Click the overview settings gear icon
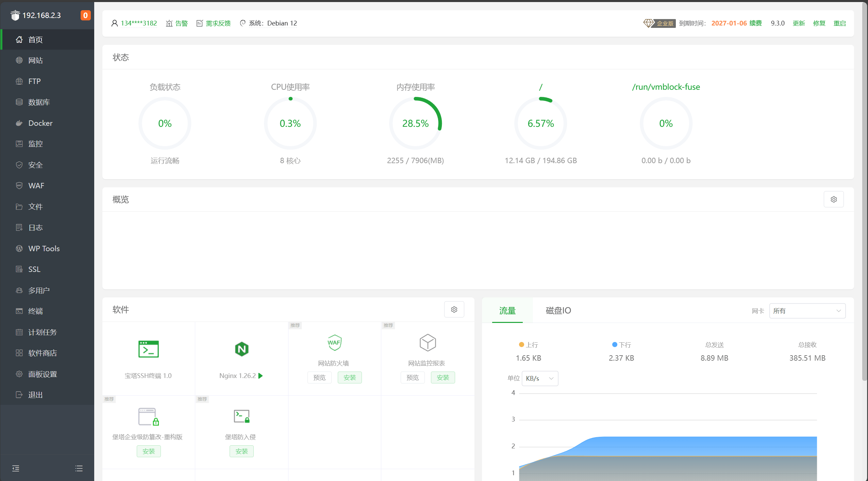 pyautogui.click(x=833, y=200)
